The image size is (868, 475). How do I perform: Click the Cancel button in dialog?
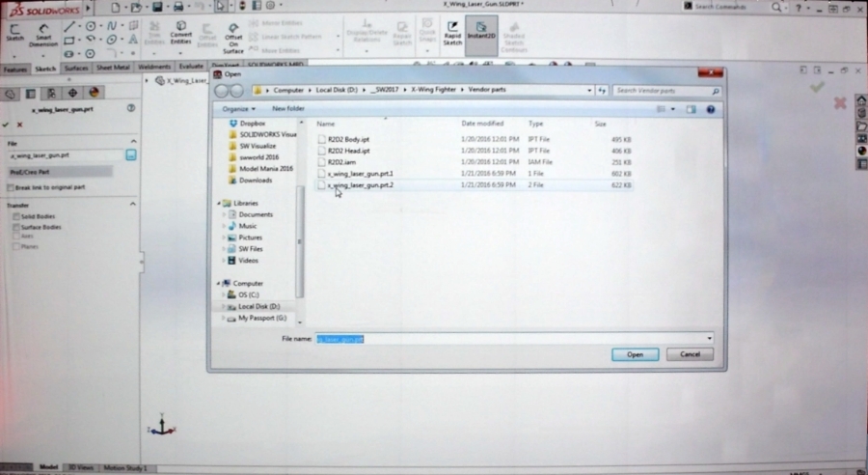point(690,354)
